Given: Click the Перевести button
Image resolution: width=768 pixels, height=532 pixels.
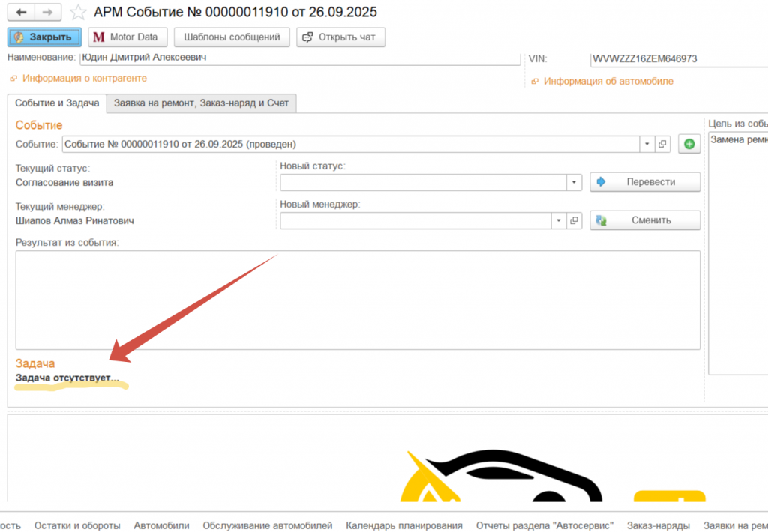Looking at the screenshot, I should coord(645,182).
